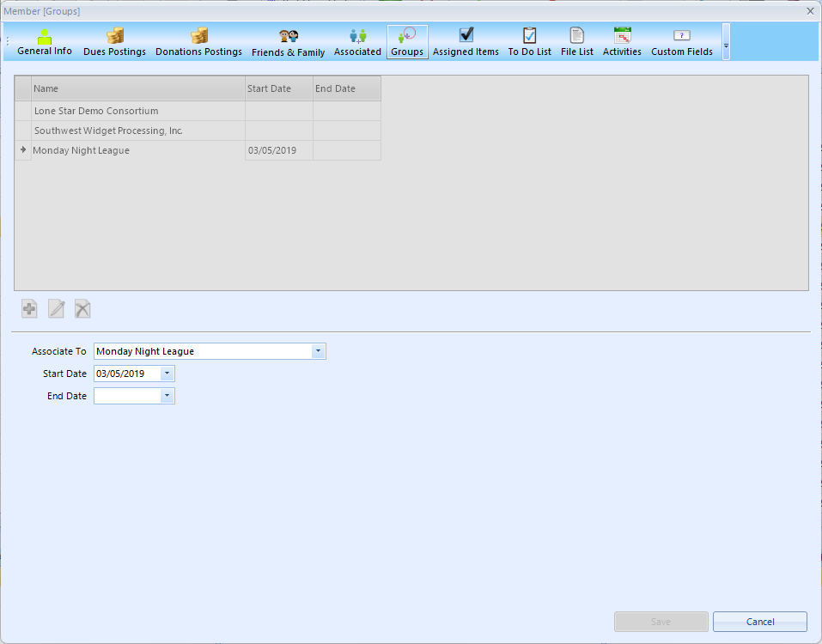The width and height of the screenshot is (822, 644).
Task: Close the Member [Groups] window
Action: click(x=810, y=11)
